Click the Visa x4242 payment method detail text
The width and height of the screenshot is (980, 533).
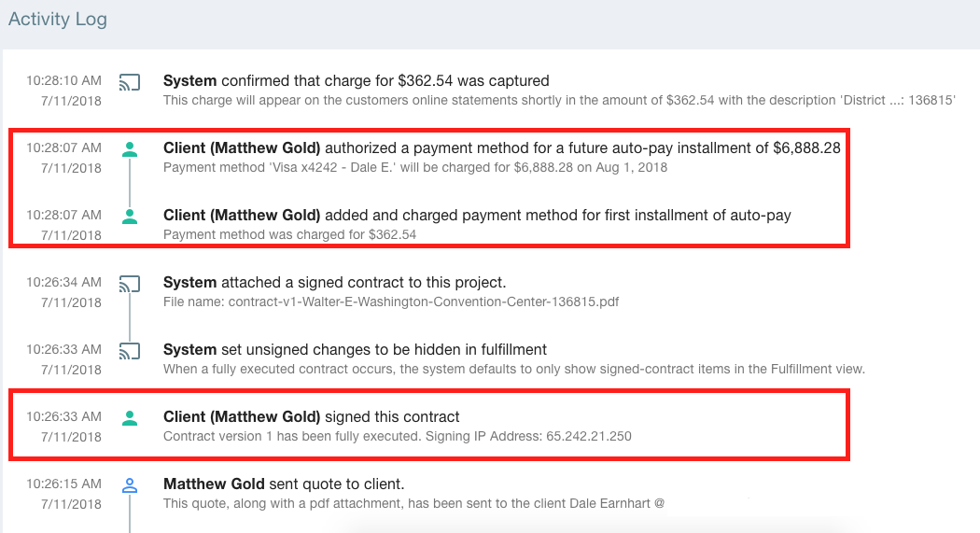[415, 167]
